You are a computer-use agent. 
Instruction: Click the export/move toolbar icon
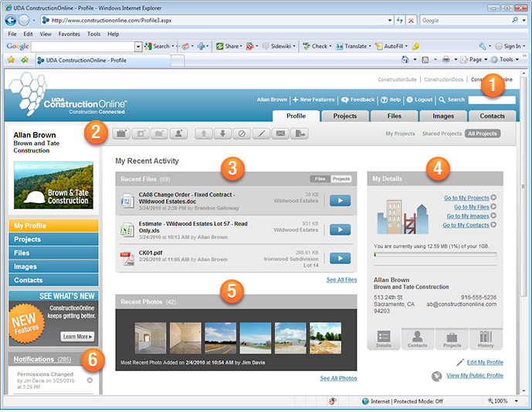(300, 134)
